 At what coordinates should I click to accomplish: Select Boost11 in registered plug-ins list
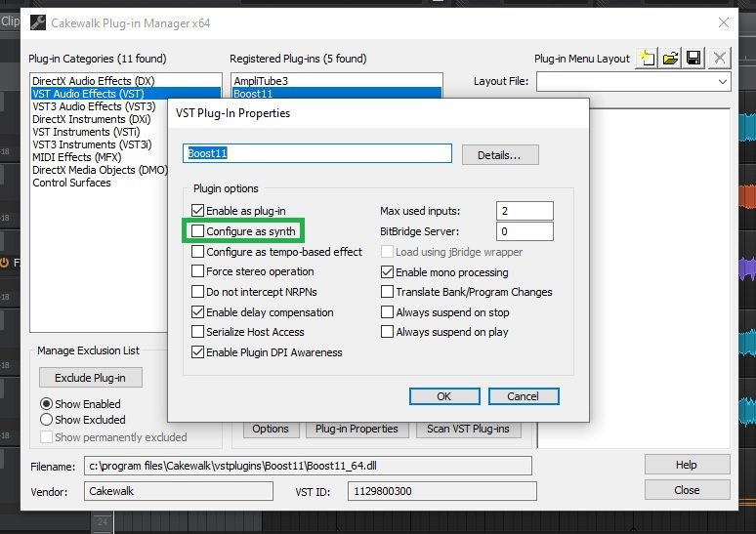click(x=337, y=93)
